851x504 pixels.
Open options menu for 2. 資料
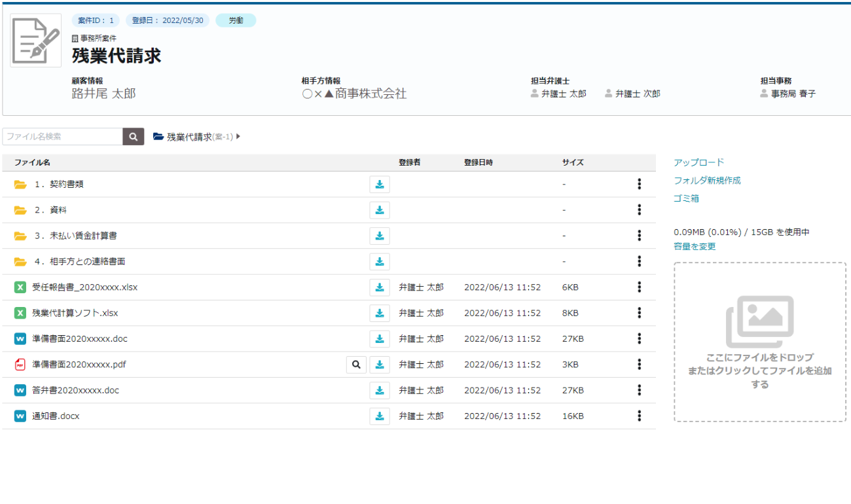639,210
